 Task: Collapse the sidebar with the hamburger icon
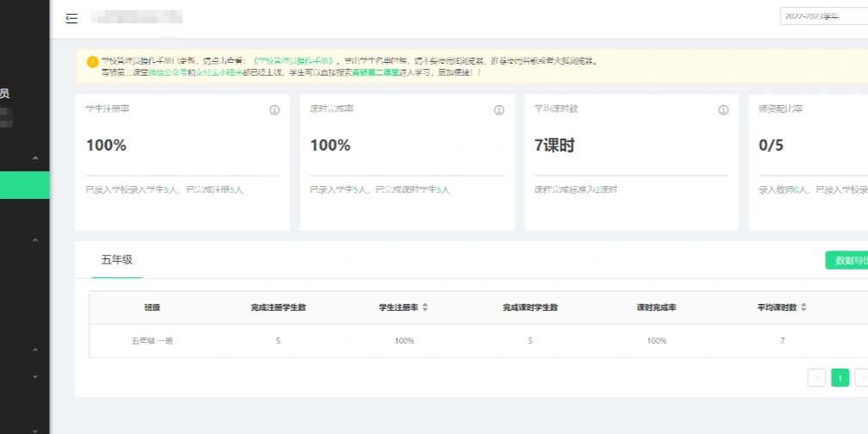coord(71,18)
